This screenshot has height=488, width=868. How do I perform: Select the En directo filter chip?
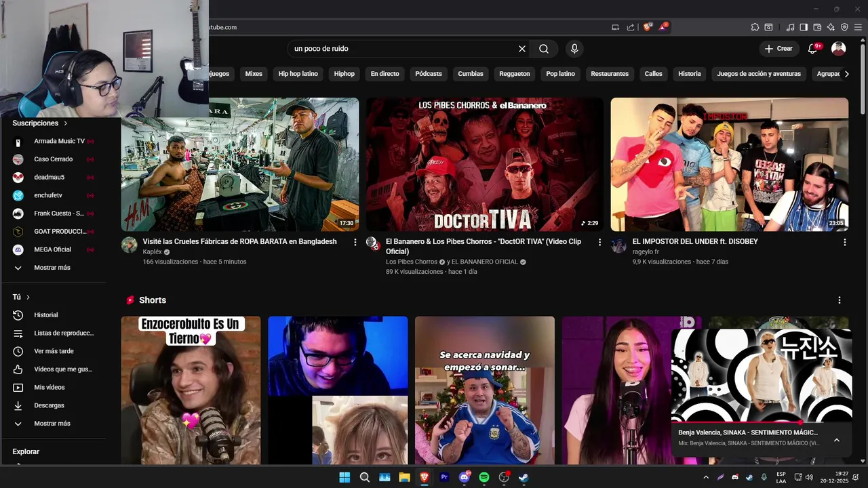(x=384, y=74)
